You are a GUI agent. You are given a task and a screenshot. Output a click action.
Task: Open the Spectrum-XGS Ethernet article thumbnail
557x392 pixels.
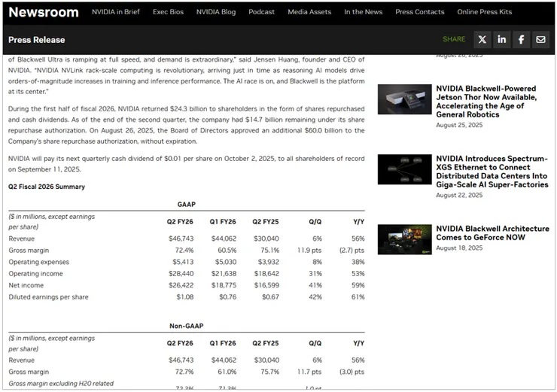[x=405, y=169]
